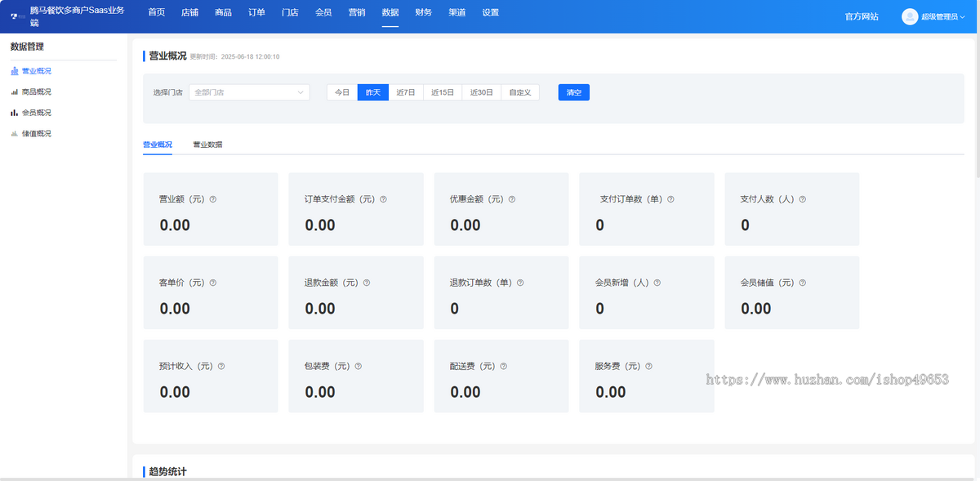
Task: Open 首页 in the top navigation
Action: coord(157,13)
